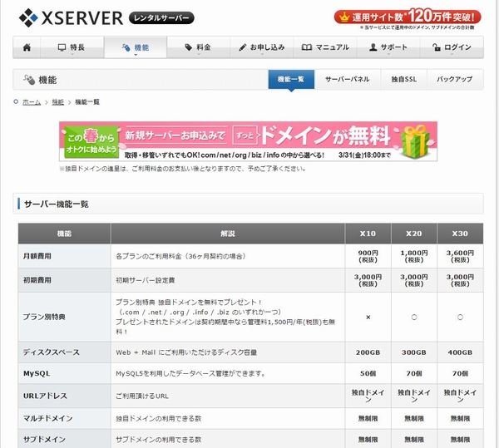Open the home icon in the navigation bar

(x=27, y=47)
